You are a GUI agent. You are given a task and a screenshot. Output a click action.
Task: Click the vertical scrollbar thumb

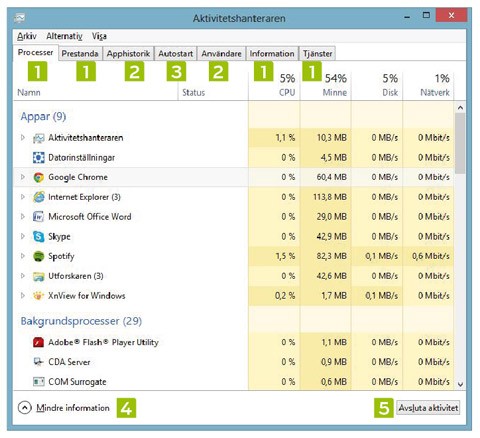point(460,143)
